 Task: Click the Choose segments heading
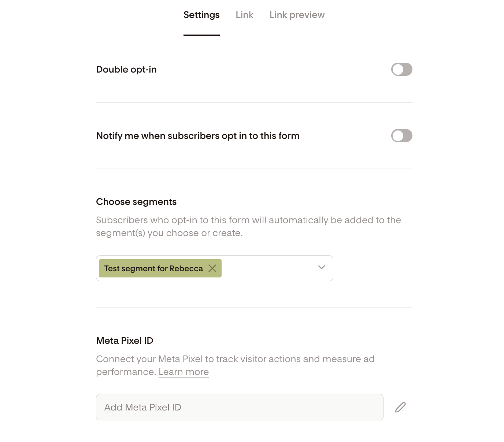coord(136,202)
